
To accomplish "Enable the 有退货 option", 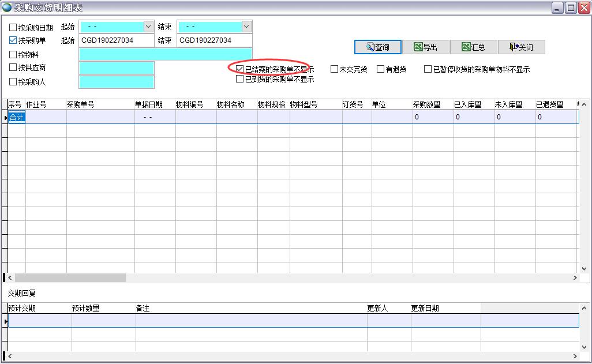I will click(380, 69).
